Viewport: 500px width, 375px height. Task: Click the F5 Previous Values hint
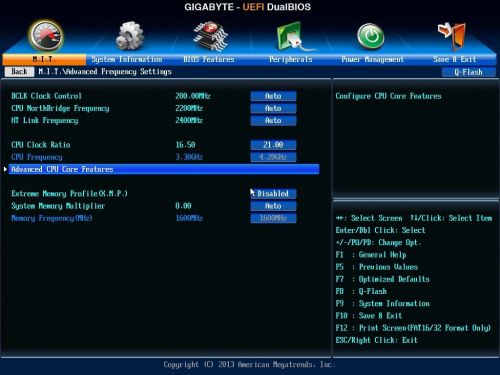click(377, 267)
